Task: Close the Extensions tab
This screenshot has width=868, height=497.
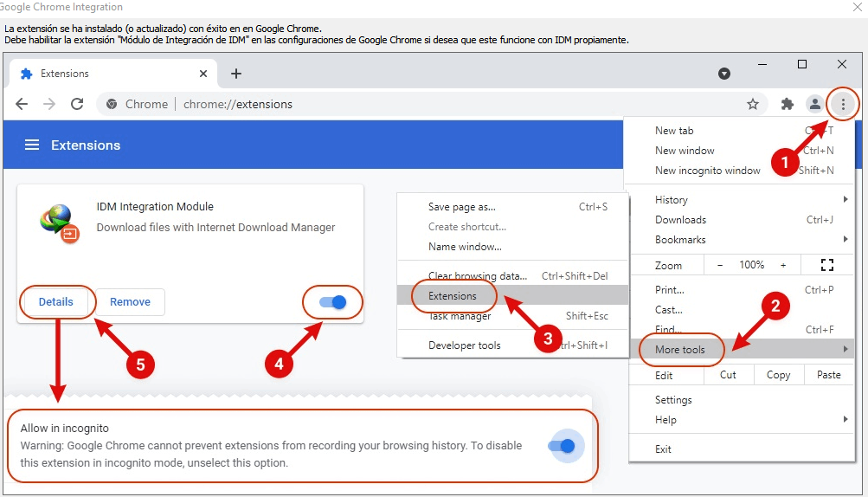Action: (x=203, y=74)
